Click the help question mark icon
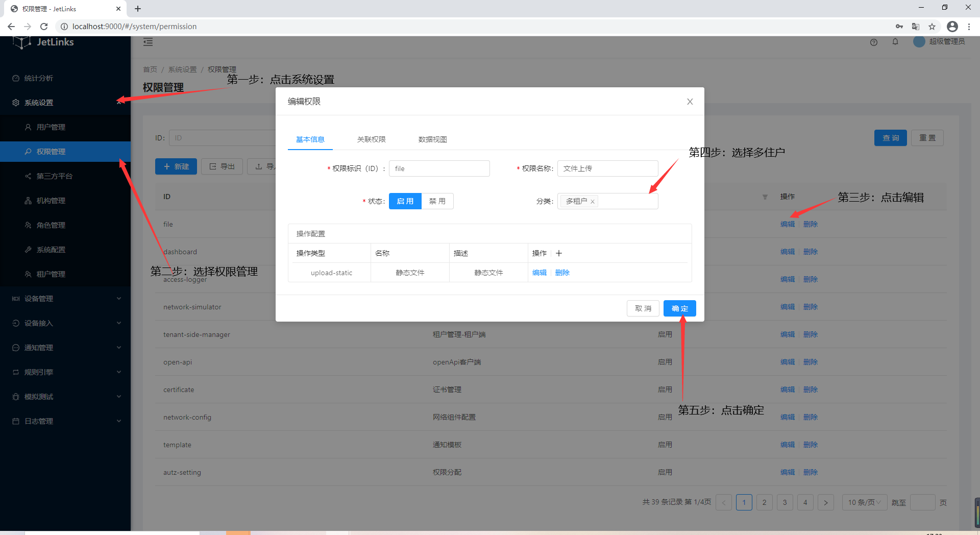The height and width of the screenshot is (535, 980). coord(874,42)
